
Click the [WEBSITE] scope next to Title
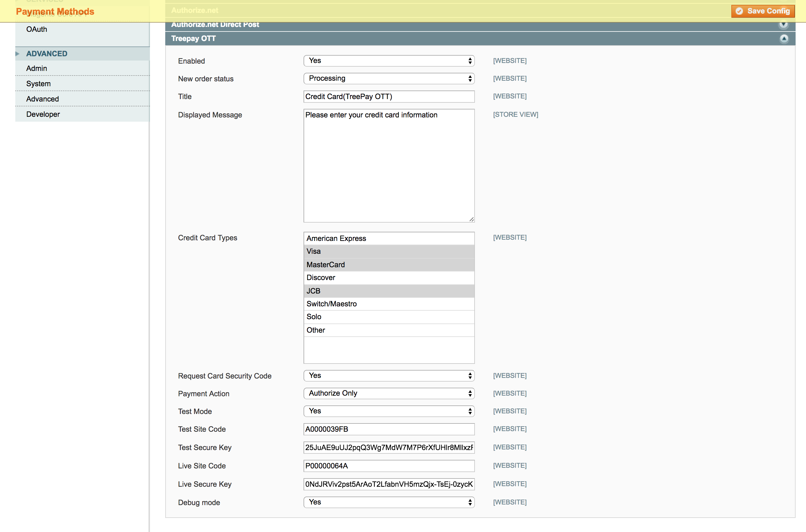509,96
